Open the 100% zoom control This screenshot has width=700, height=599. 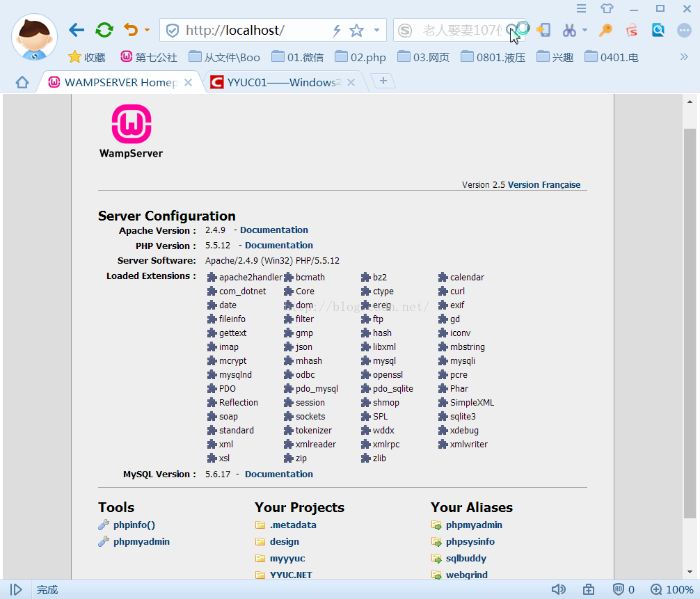[x=672, y=590]
